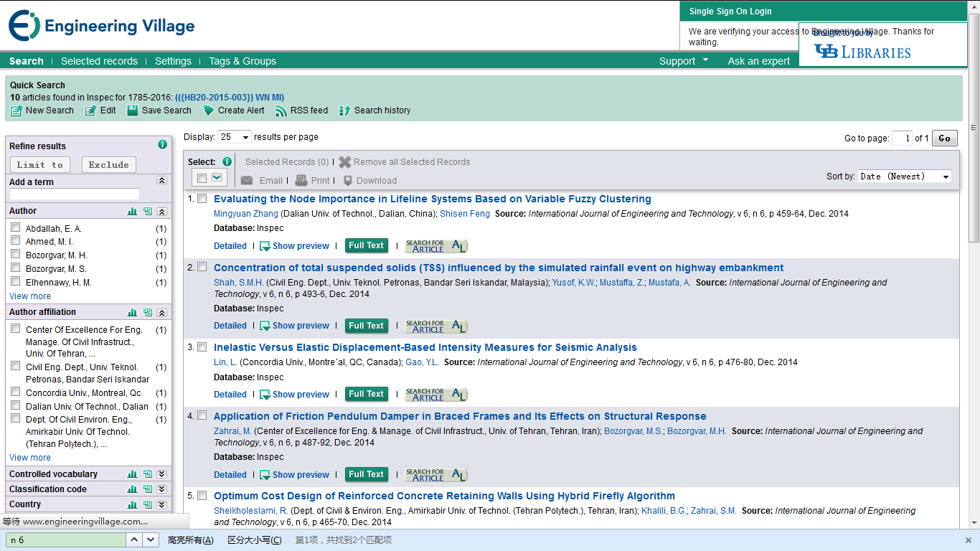Click the Limit to button
The height and width of the screenshot is (551, 980).
(x=40, y=164)
